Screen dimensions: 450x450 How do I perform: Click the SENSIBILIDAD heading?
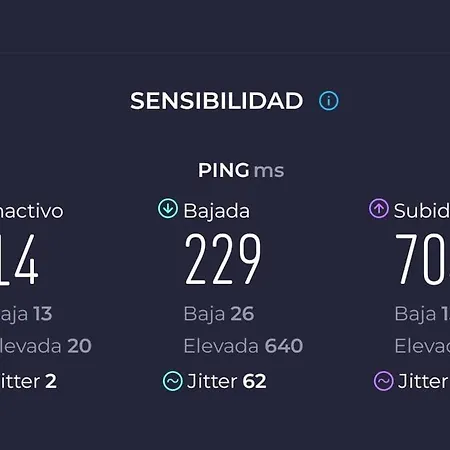click(x=217, y=101)
